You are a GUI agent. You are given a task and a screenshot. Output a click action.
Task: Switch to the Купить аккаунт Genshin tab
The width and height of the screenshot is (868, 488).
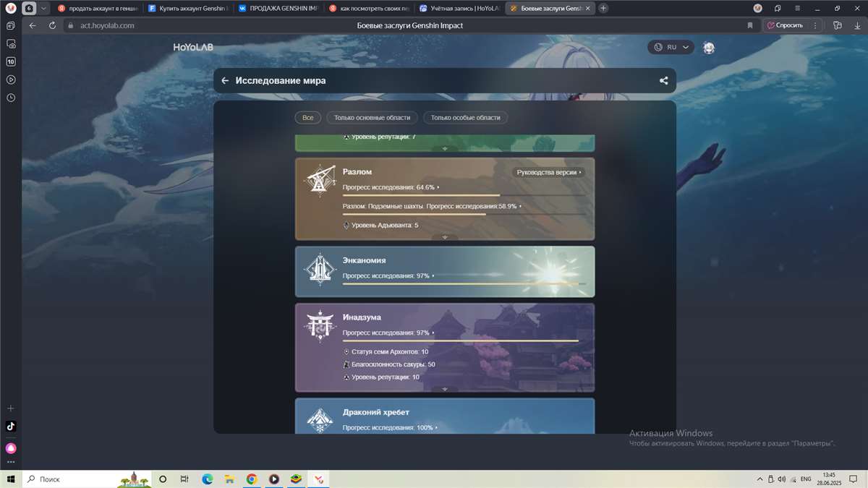pyautogui.click(x=188, y=8)
